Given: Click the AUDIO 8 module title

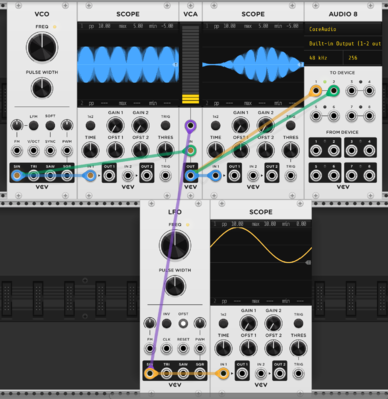Looking at the screenshot, I should click(x=343, y=14).
